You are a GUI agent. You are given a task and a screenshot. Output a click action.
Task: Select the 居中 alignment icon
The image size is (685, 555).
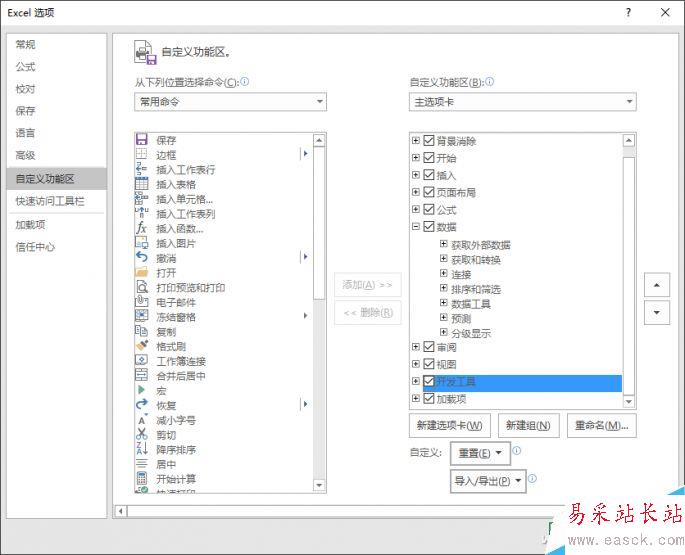tap(142, 464)
